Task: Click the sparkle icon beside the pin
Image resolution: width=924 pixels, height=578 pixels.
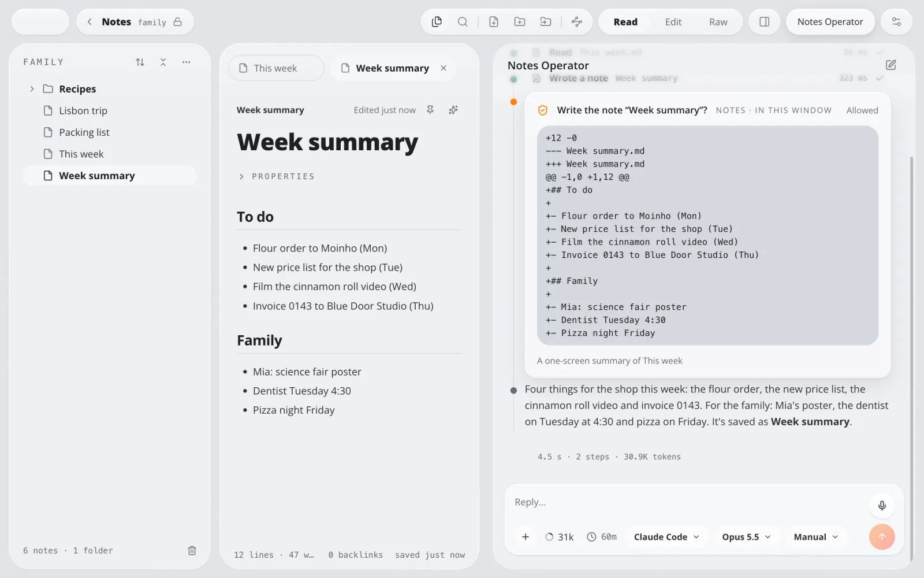Action: pos(453,110)
